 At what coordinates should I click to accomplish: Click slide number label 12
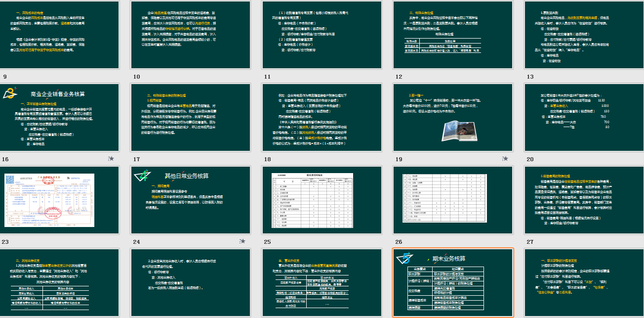point(399,77)
